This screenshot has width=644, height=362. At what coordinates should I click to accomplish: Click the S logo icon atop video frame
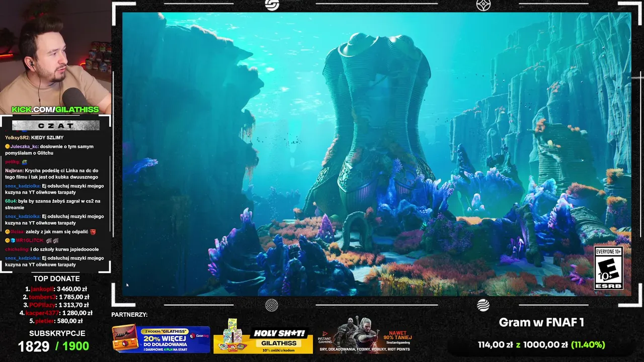click(x=272, y=5)
